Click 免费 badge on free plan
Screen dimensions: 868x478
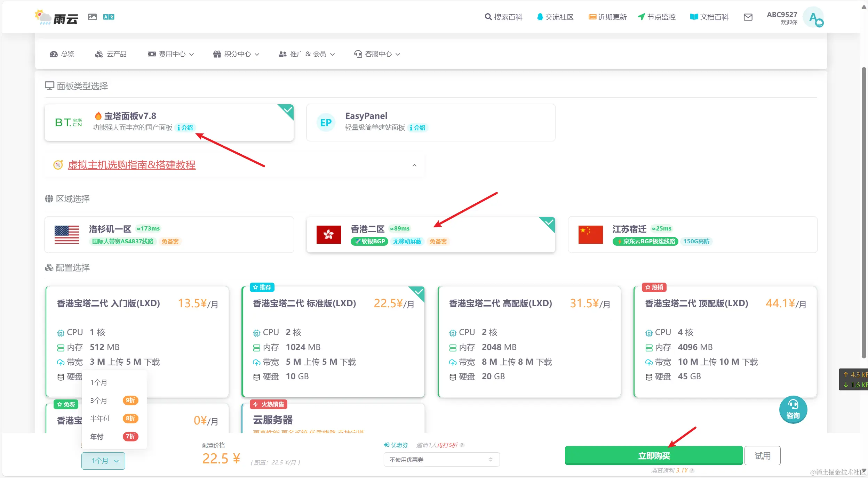(x=66, y=404)
